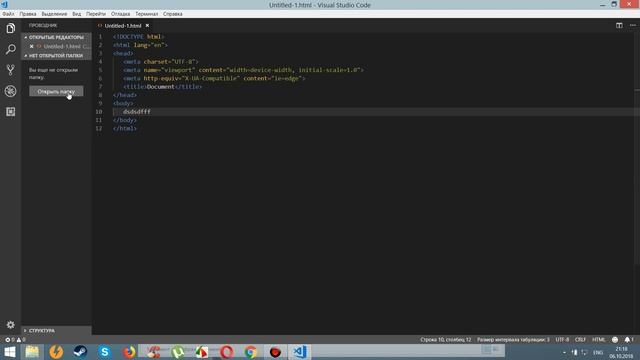Image resolution: width=640 pixels, height=360 pixels.
Task: Open Source Control view icon
Action: click(11, 70)
